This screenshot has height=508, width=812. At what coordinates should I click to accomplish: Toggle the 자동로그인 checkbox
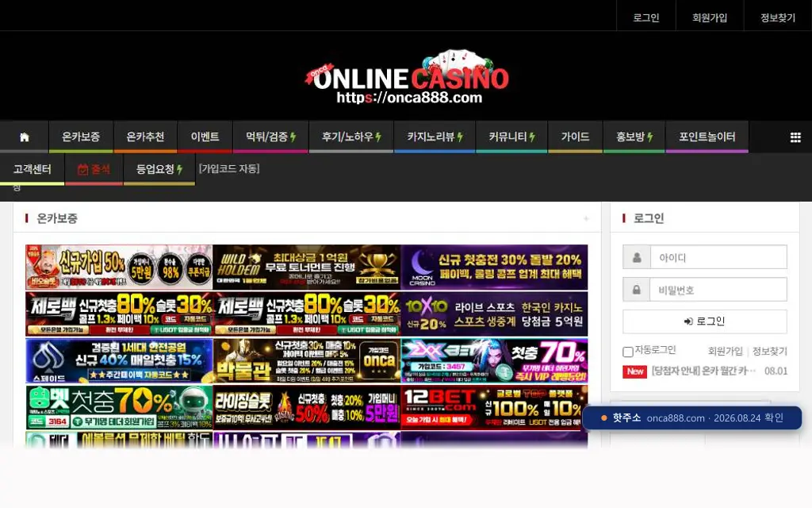pos(628,352)
